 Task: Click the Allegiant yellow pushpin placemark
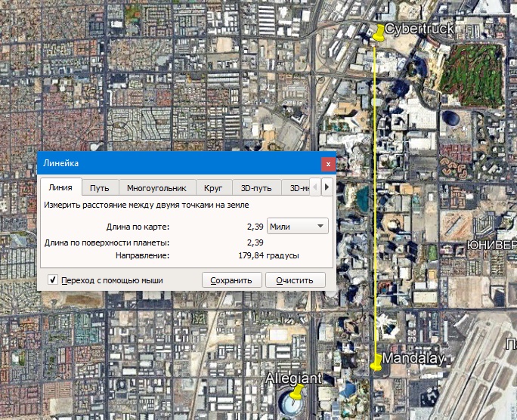click(296, 392)
